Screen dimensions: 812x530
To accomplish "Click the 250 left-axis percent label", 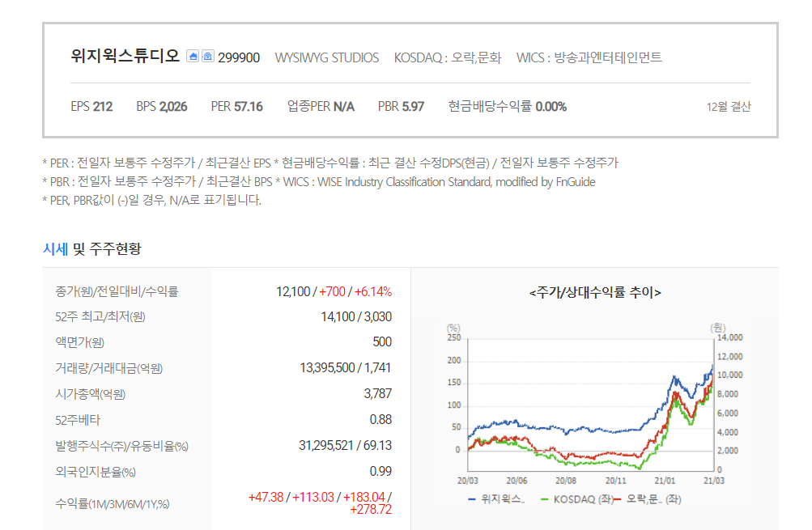I will 453,337.
